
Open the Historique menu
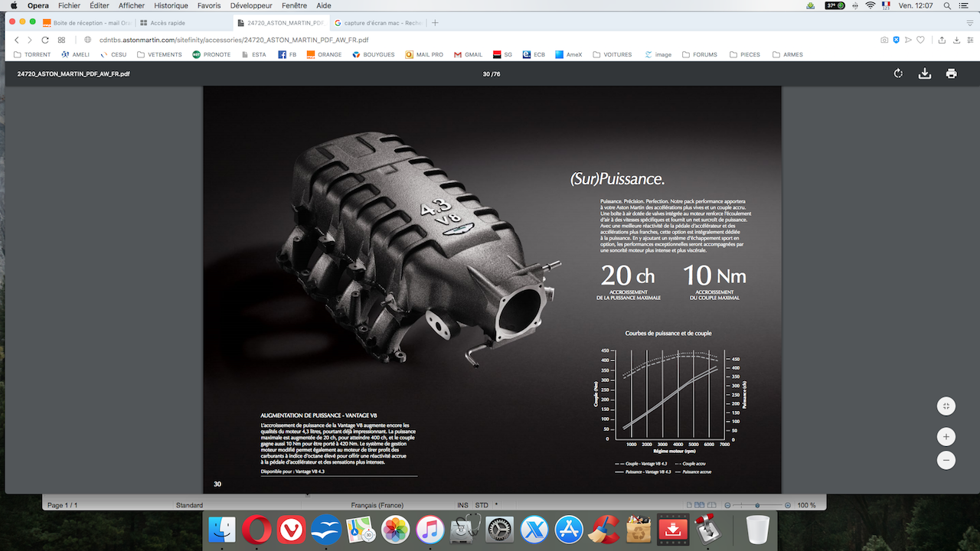coord(171,5)
